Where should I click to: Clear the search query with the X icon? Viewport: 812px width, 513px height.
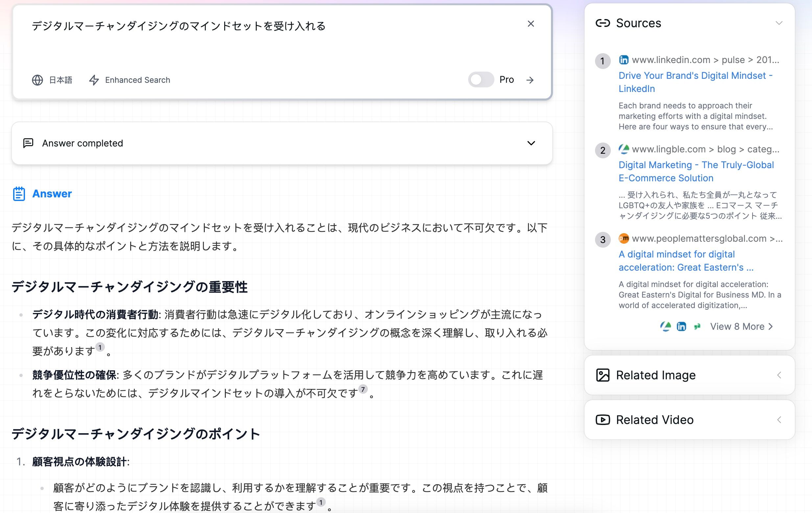tap(531, 24)
